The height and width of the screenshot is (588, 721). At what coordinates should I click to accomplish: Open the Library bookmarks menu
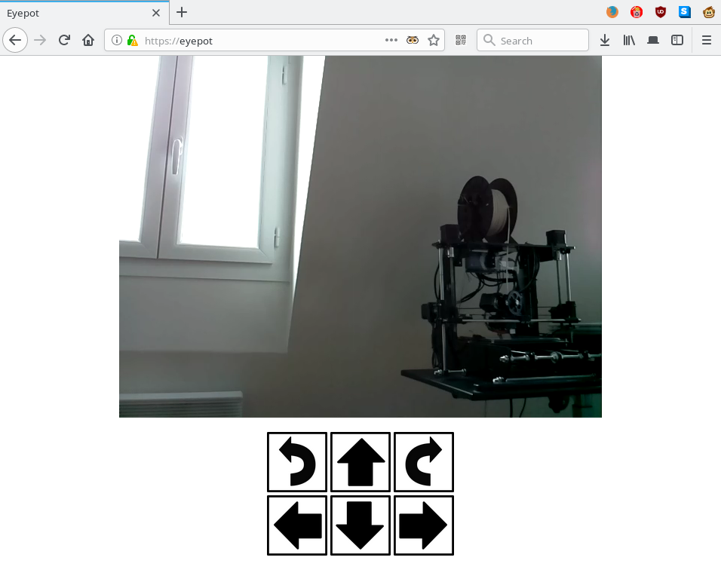[629, 41]
